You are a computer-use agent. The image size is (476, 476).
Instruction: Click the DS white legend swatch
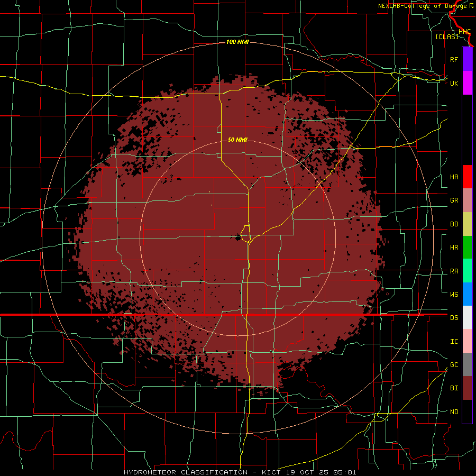click(x=467, y=317)
